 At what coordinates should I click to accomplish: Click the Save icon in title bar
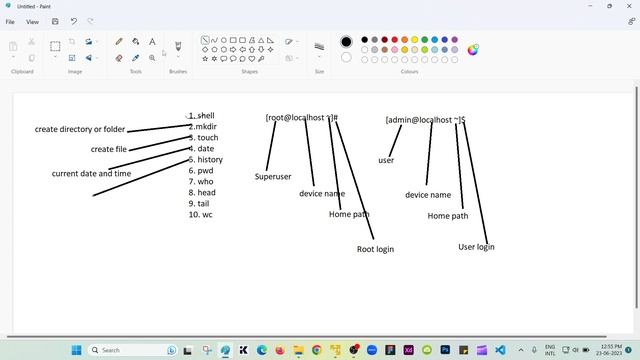tap(55, 22)
